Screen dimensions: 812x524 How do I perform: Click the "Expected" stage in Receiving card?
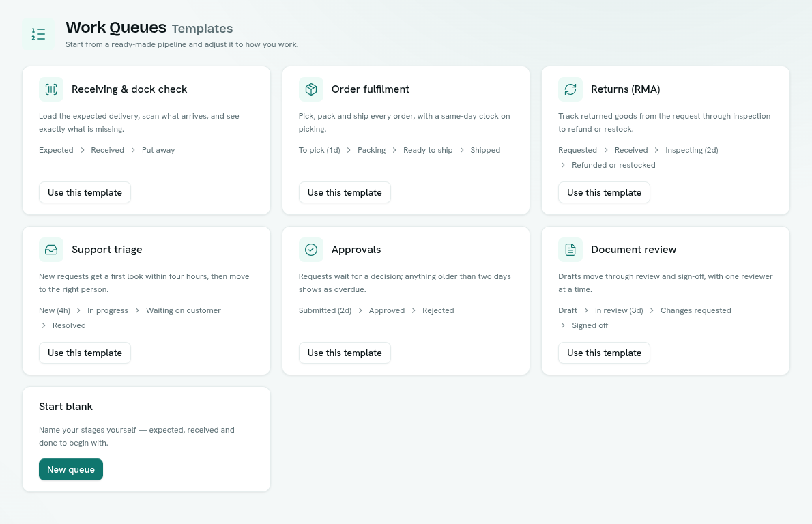tap(56, 150)
